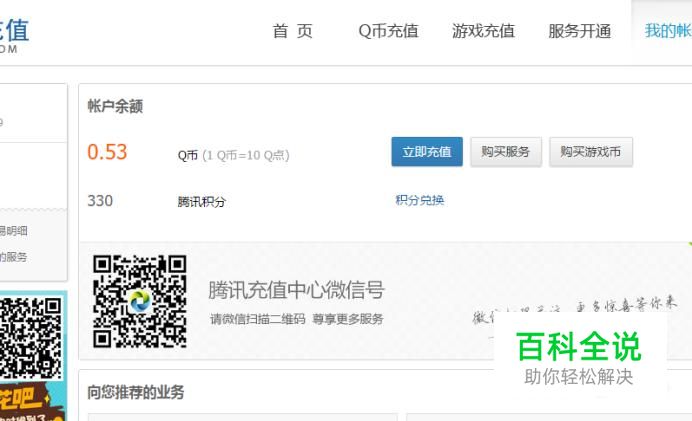
Task: Click the 请微信扫描二维码 尊享更多服务 text
Action: 297,319
